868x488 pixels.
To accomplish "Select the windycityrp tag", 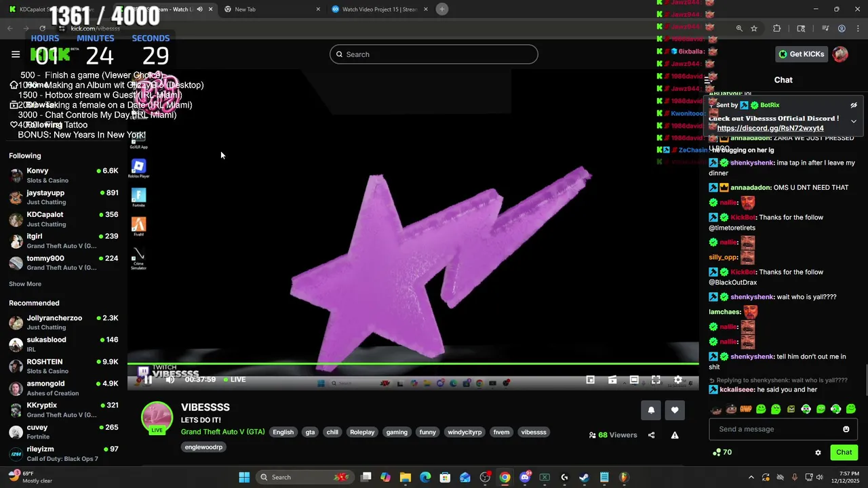I will [465, 432].
